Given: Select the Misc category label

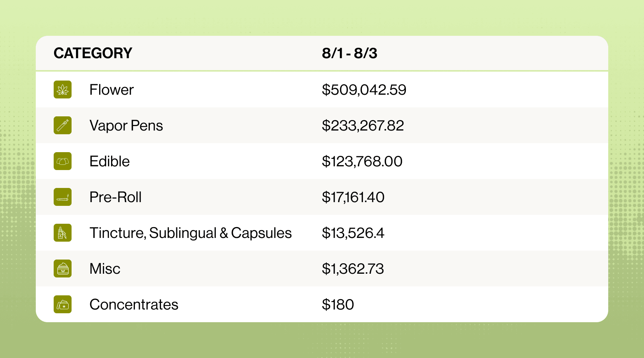Looking at the screenshot, I should click(x=105, y=269).
